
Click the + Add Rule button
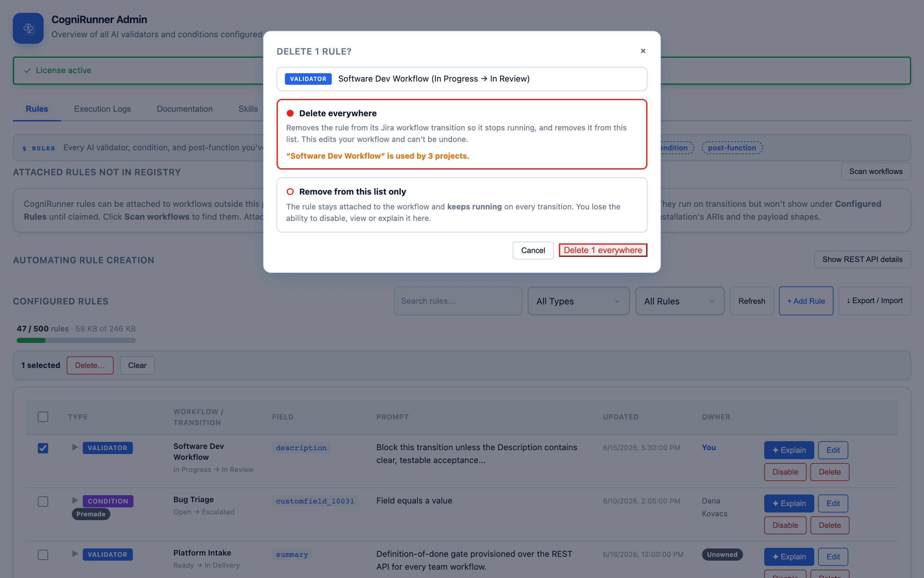pyautogui.click(x=806, y=301)
